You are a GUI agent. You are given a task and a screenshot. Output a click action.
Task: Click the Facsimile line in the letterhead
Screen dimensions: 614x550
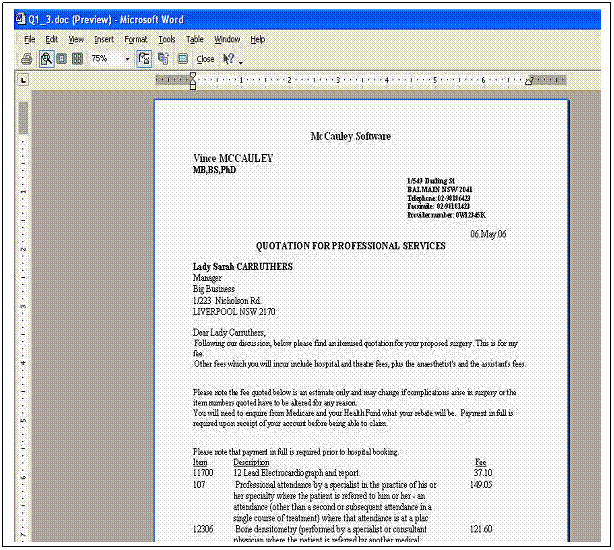click(439, 206)
